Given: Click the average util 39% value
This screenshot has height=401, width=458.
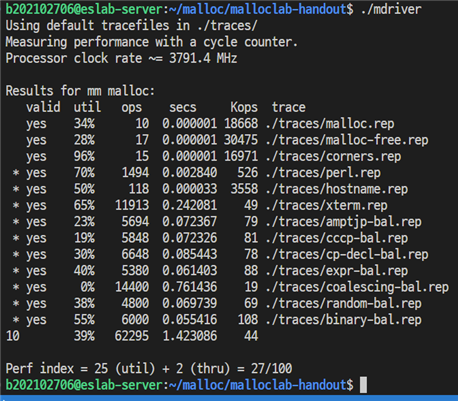Looking at the screenshot, I should pos(84,336).
